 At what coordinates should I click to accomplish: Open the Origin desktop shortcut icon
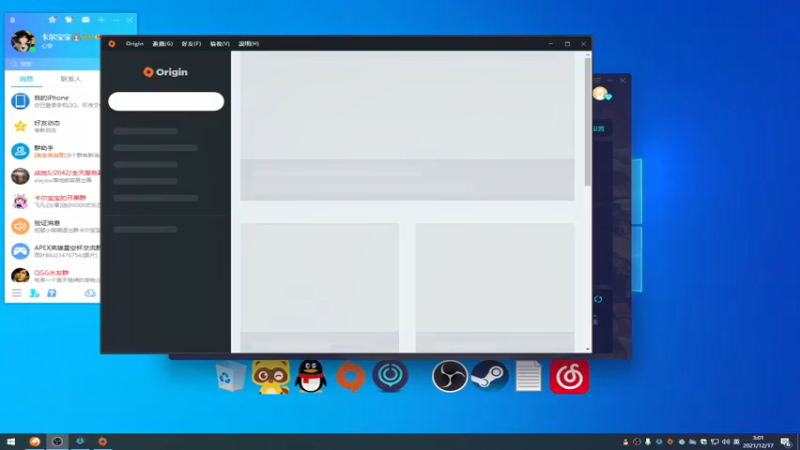(x=351, y=377)
